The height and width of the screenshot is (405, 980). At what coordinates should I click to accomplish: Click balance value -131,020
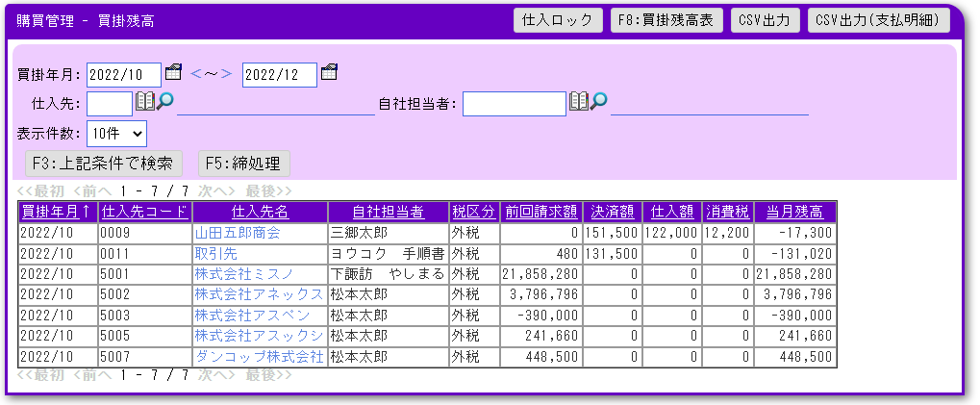[801, 254]
